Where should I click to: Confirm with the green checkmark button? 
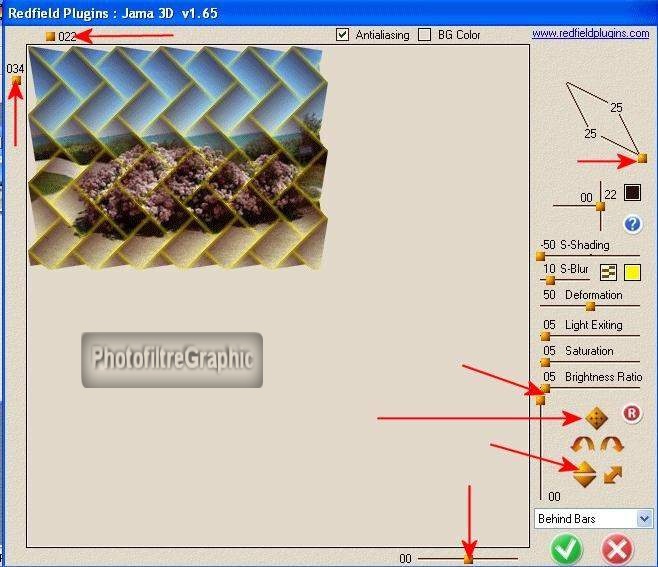tap(568, 549)
